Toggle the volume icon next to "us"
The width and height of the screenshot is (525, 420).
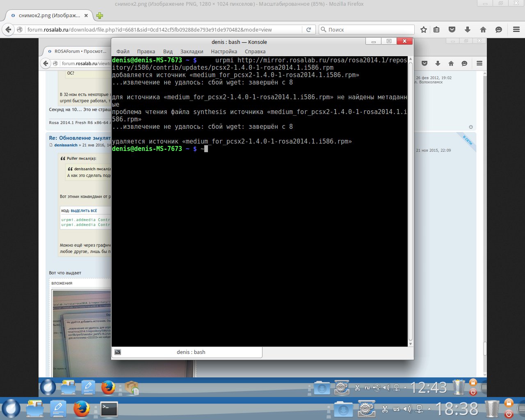pyautogui.click(x=407, y=409)
